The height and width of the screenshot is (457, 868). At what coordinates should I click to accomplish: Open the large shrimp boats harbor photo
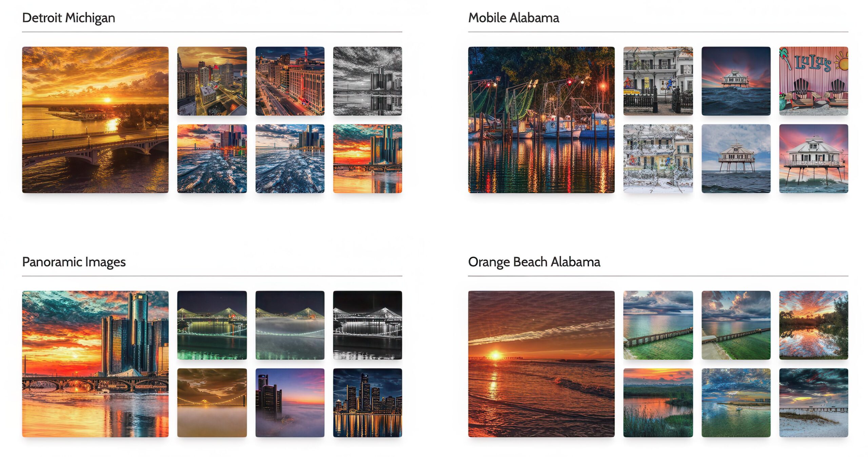pos(541,120)
